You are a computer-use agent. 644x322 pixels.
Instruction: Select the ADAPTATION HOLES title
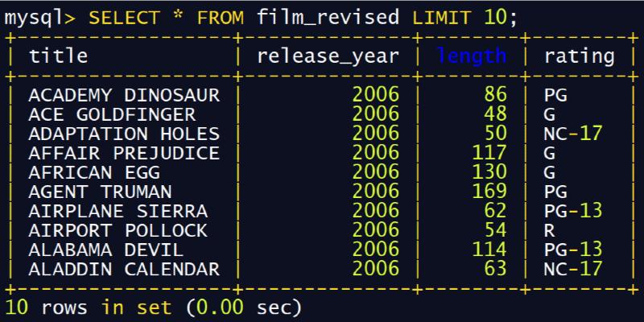coord(124,134)
